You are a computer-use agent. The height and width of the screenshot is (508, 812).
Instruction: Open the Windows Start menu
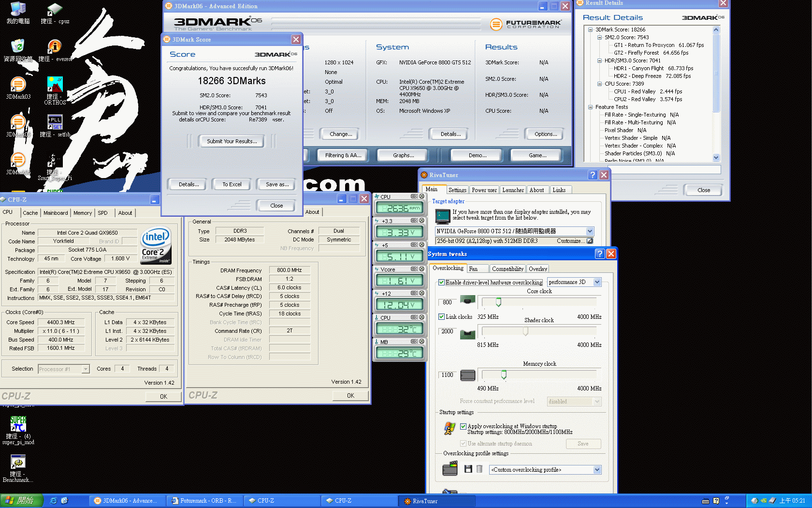point(22,501)
